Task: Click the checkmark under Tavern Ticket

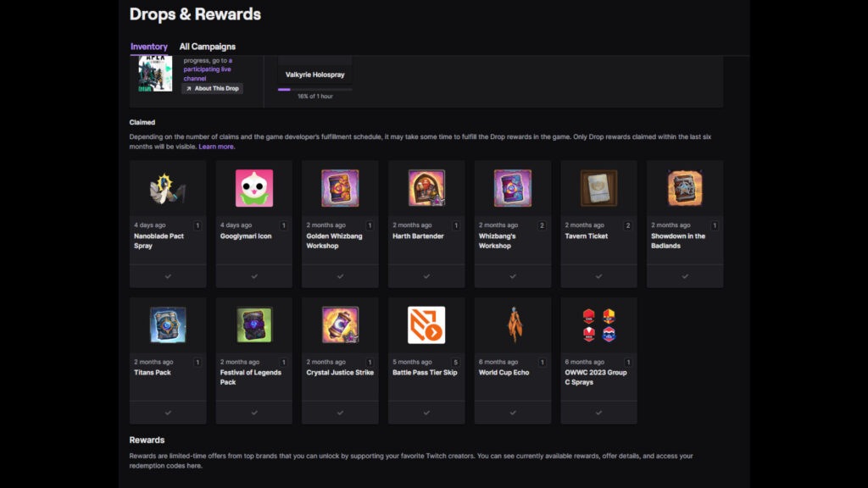Action: pos(598,275)
